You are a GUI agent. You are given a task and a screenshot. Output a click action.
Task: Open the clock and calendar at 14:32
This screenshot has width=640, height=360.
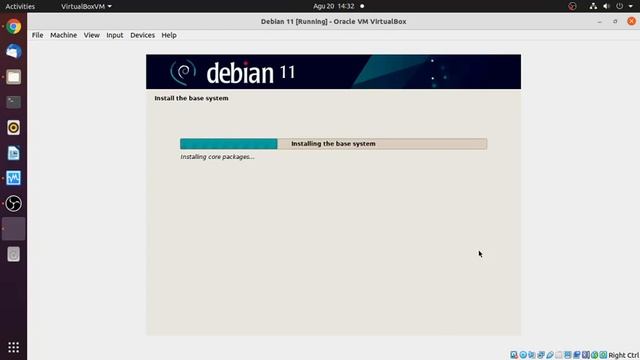(x=334, y=6)
